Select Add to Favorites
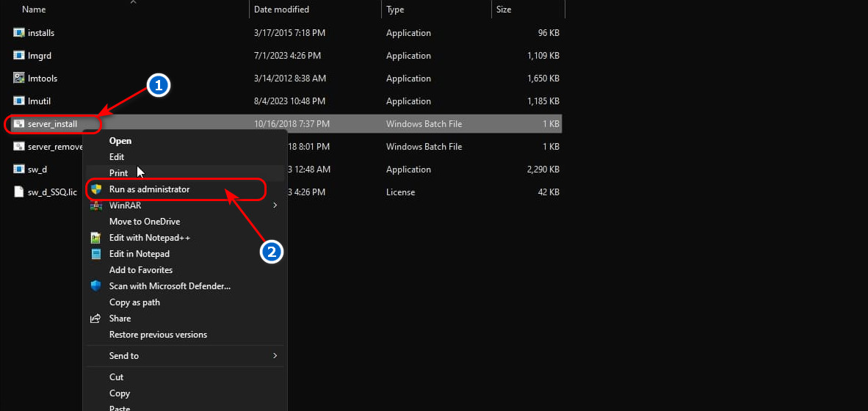The height and width of the screenshot is (411, 868). [141, 270]
